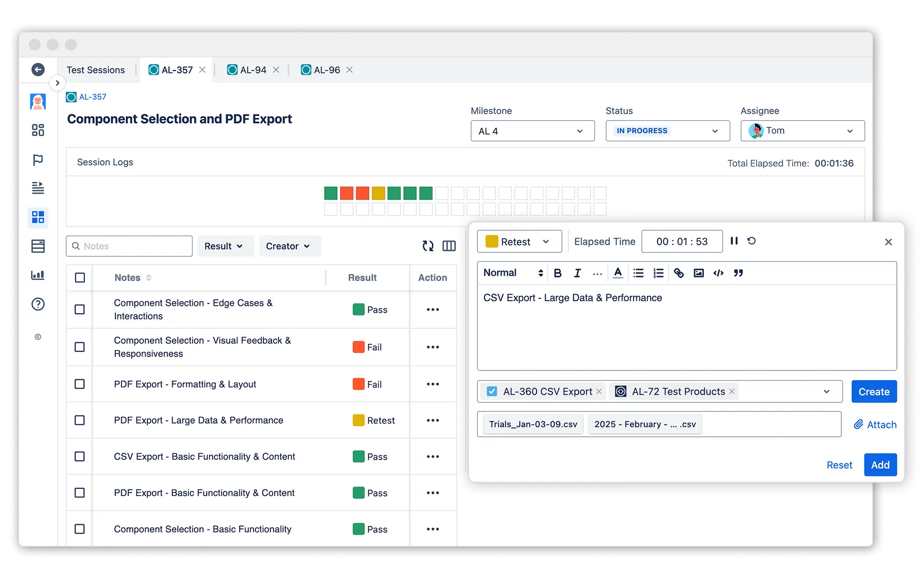
Task: Pause the elapsed time timer
Action: pyautogui.click(x=734, y=241)
